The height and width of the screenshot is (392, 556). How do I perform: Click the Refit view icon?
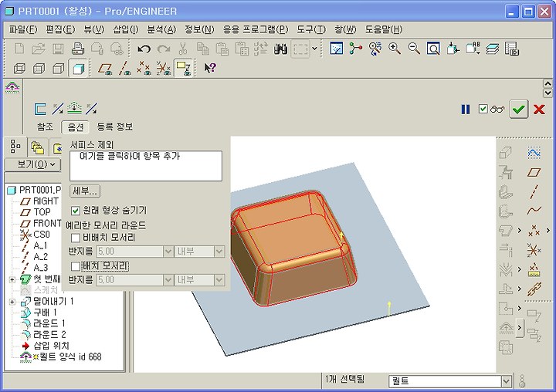(x=433, y=49)
